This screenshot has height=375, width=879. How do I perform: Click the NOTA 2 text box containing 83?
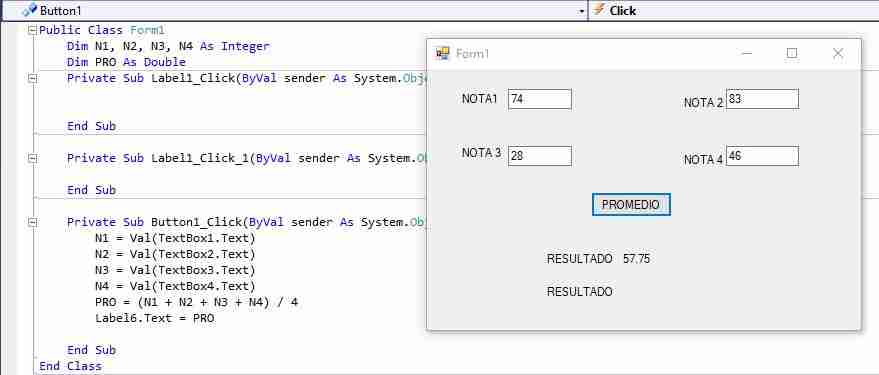click(762, 99)
